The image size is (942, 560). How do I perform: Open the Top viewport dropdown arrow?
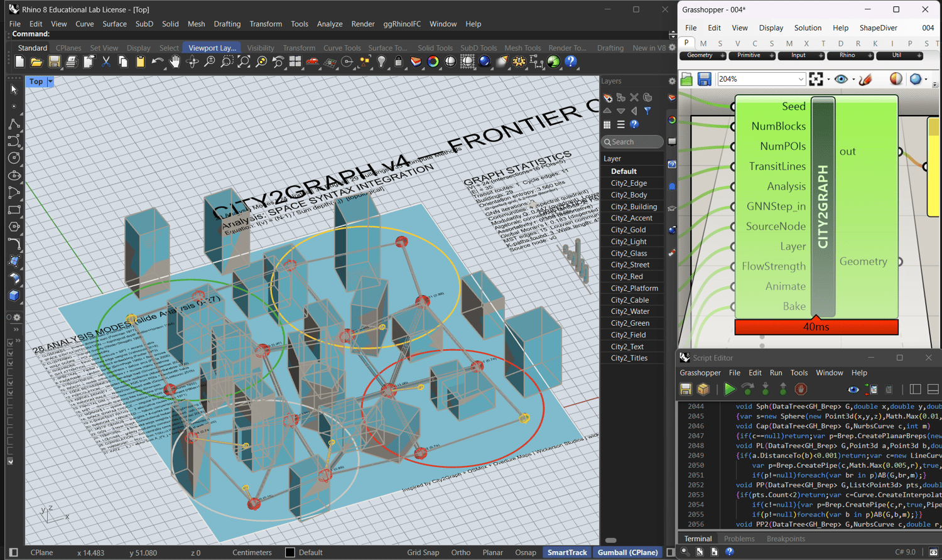[x=50, y=82]
